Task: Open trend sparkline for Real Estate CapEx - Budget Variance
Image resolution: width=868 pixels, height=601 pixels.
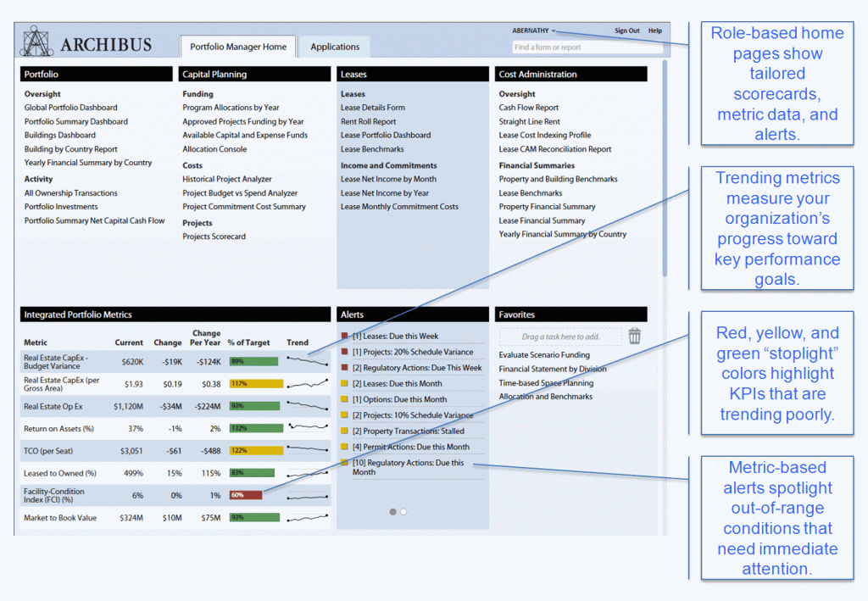Action: 307,361
